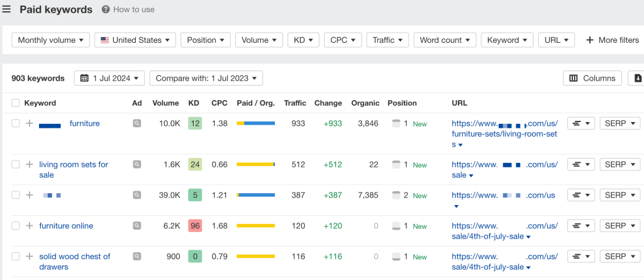Screen dimensions: 644x280
Task: Open the United States country dropdown
Action: click(135, 40)
